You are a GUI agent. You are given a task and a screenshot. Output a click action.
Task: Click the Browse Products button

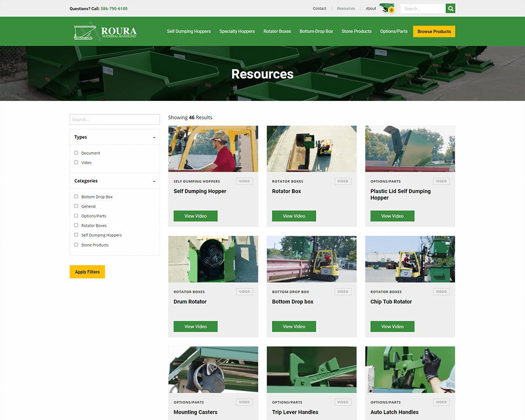434,31
